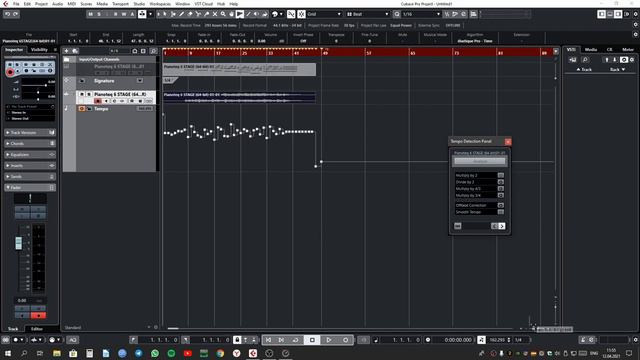Go to next marker in transport
The image size is (640, 360).
pyautogui.click(x=281, y=340)
